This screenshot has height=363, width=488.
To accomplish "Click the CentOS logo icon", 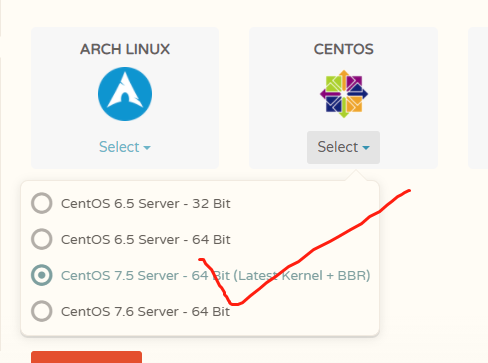I will [x=344, y=94].
